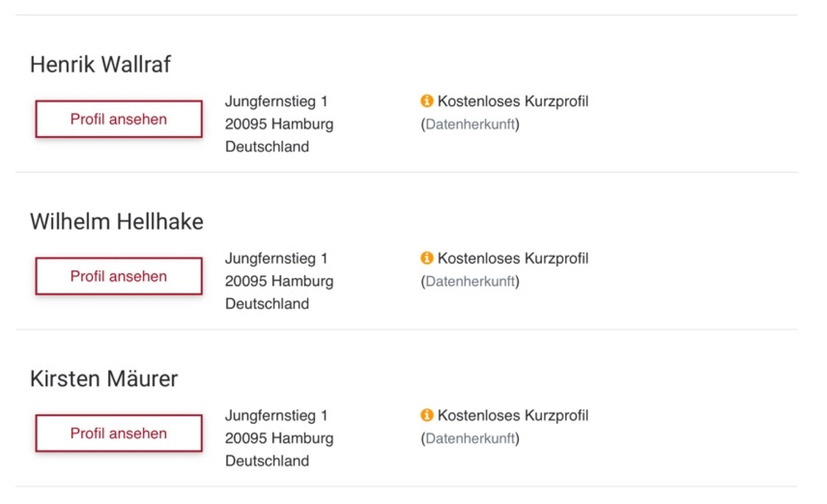Image resolution: width=827 pixels, height=504 pixels.
Task: Select Jungfernstieg 1 street line for Wilhelm Hellhake
Action: pos(276,258)
